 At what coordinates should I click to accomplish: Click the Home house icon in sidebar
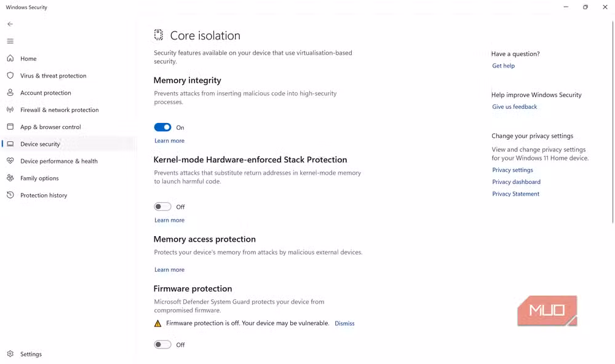click(x=10, y=58)
